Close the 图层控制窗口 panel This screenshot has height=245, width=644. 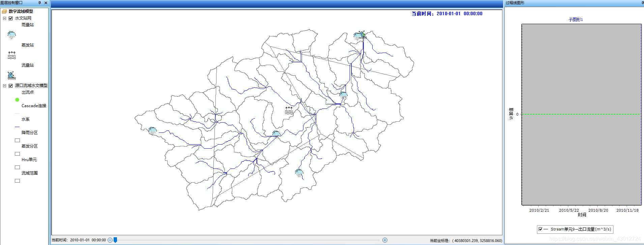pyautogui.click(x=46, y=3)
